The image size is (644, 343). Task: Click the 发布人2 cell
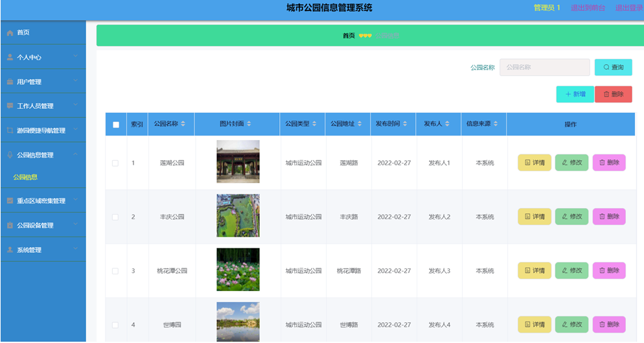[x=439, y=217]
